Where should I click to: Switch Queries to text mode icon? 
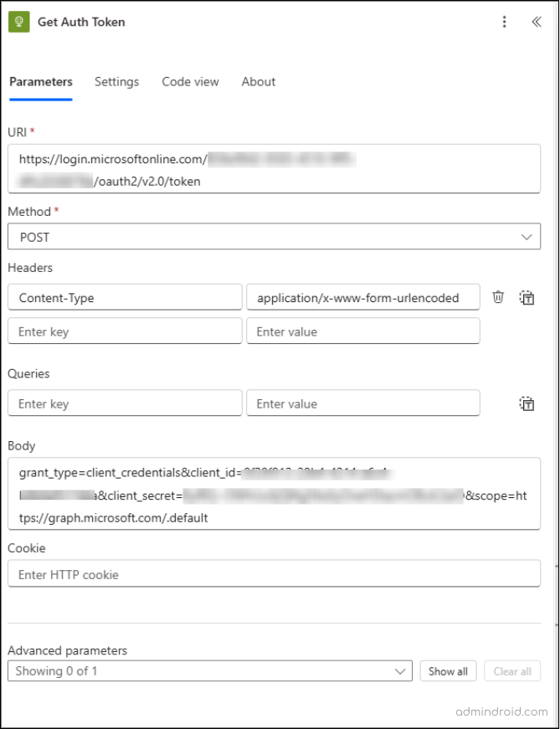point(527,403)
